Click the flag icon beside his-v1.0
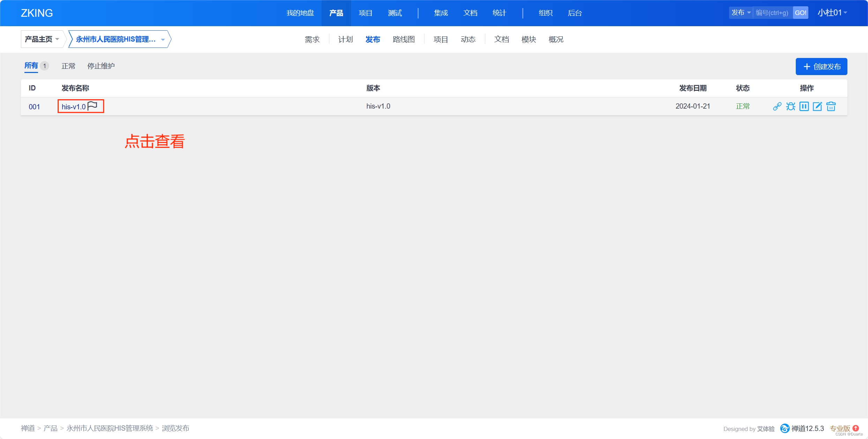The image size is (868, 439). point(92,105)
